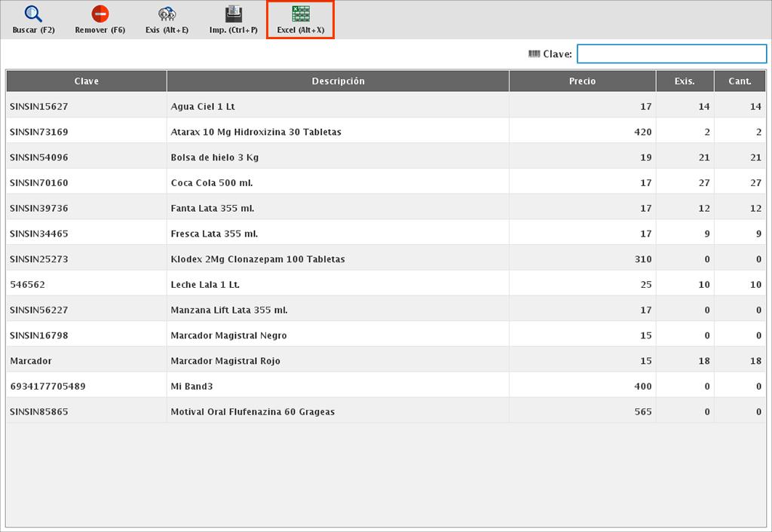Screen dimensions: 772x532
Task: Open the Exis existence check tool
Action: (167, 14)
